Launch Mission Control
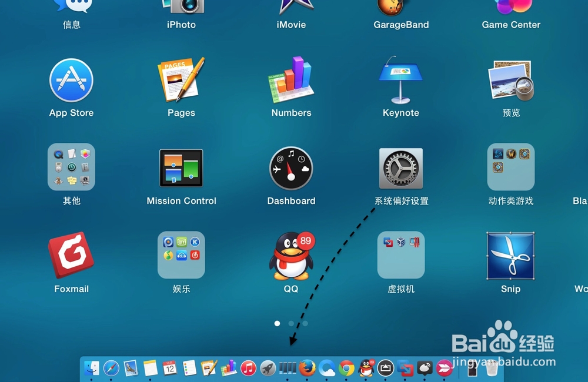Image resolution: width=588 pixels, height=382 pixels. [181, 168]
